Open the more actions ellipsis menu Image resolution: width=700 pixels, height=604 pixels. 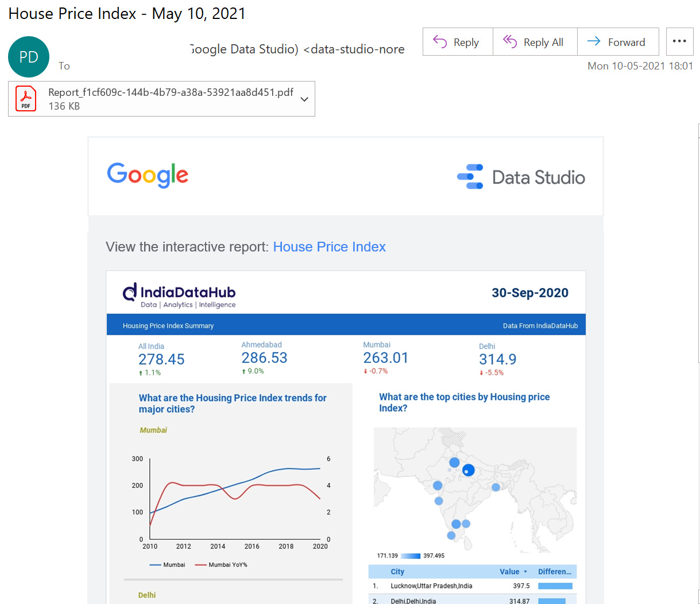679,41
